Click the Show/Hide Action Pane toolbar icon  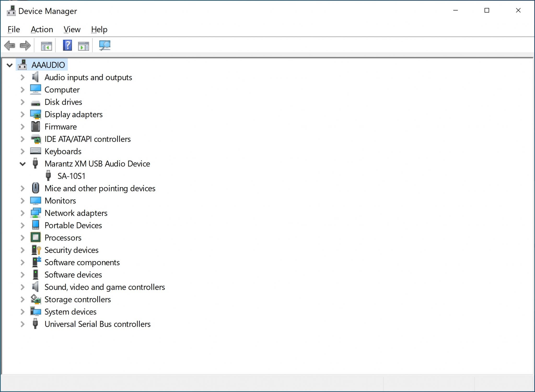(x=84, y=45)
